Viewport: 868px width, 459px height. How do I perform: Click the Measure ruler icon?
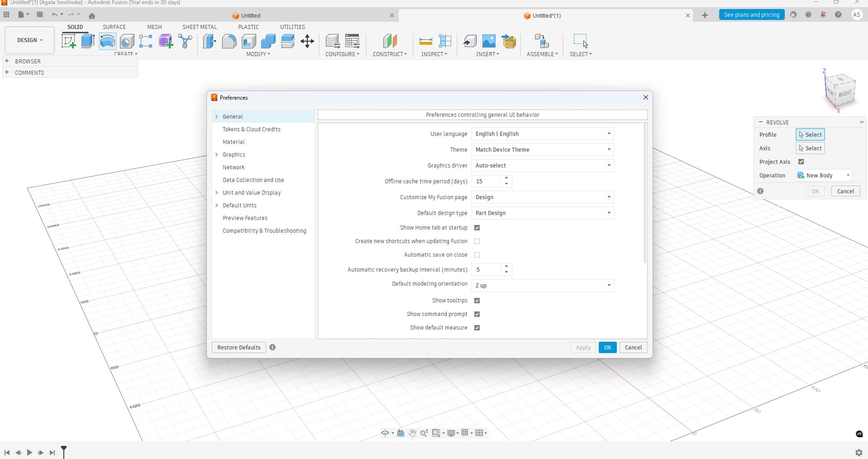(425, 41)
